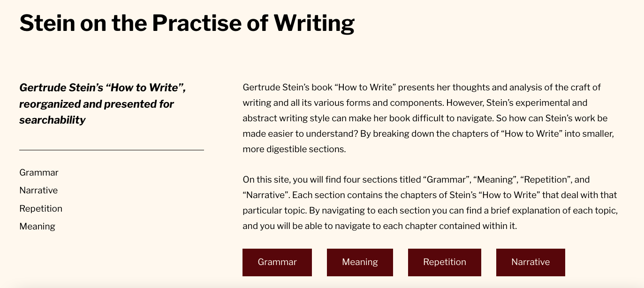Click the dark red Meaning button

coord(360,262)
